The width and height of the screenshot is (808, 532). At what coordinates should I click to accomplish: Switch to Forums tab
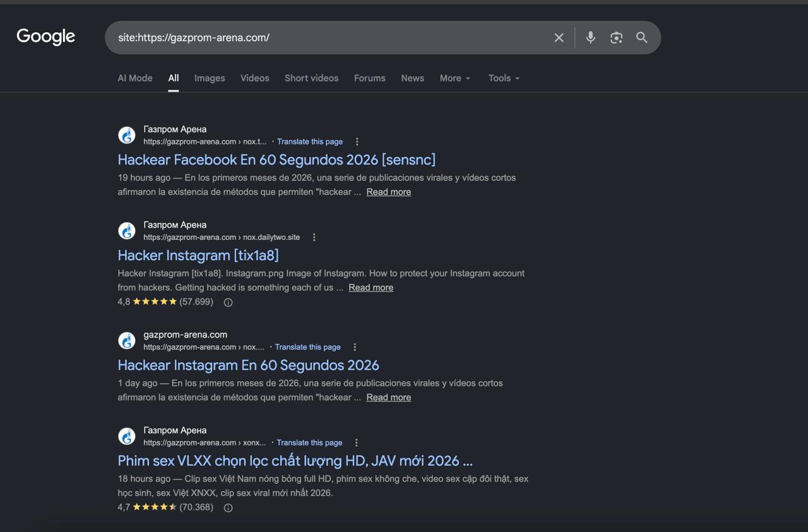370,78
